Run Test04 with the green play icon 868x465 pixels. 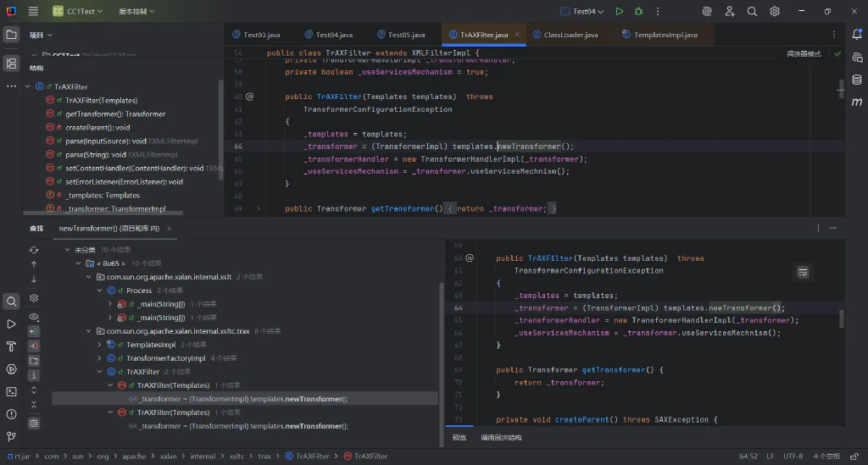pyautogui.click(x=620, y=11)
